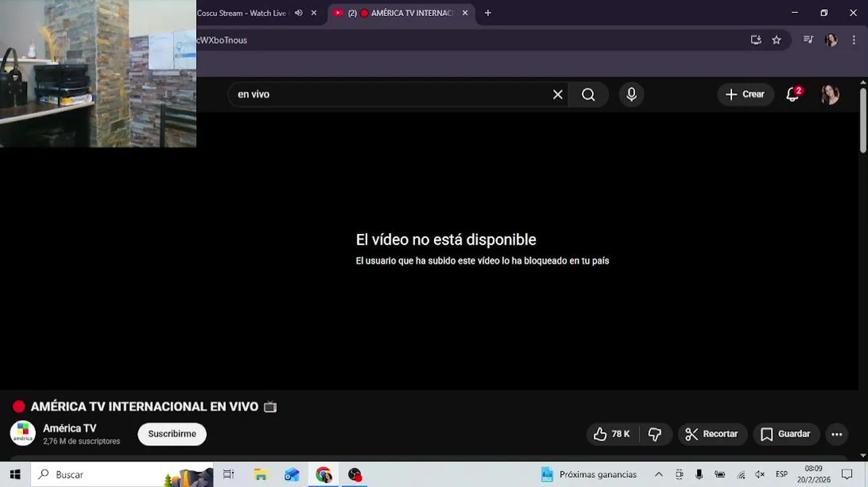The width and height of the screenshot is (868, 487).
Task: Mute the Coscu Stream tab audio icon
Action: [299, 13]
